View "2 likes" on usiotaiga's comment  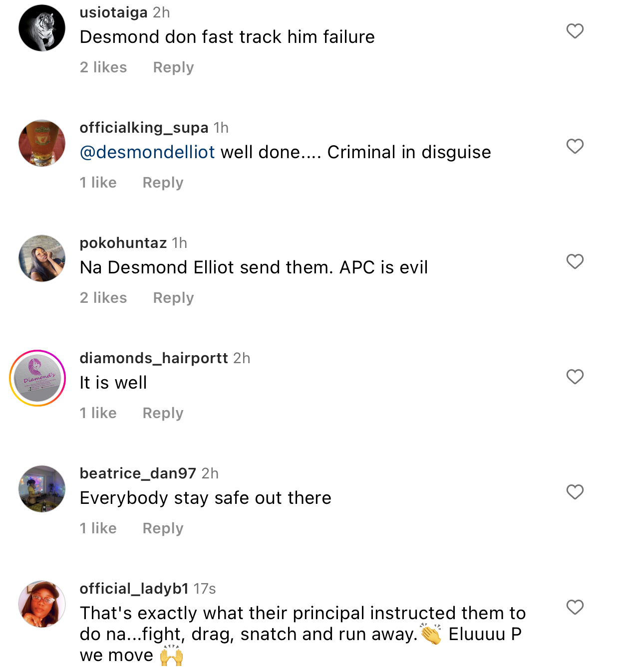pyautogui.click(x=103, y=67)
